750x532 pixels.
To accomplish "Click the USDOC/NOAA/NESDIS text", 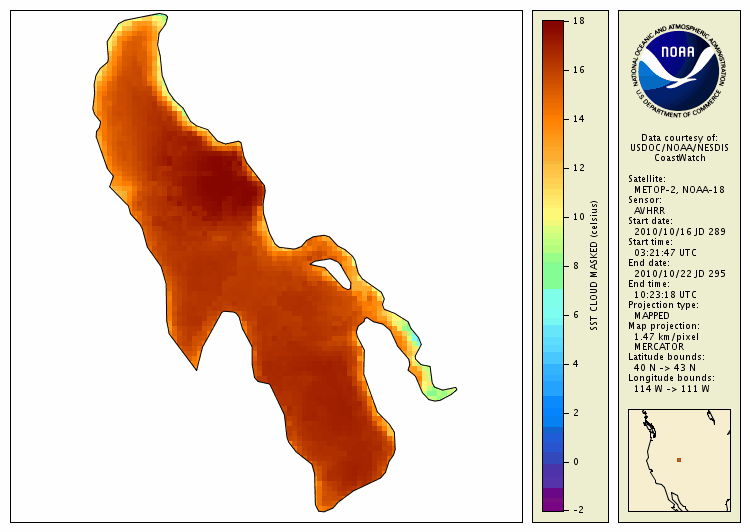I will click(x=679, y=148).
